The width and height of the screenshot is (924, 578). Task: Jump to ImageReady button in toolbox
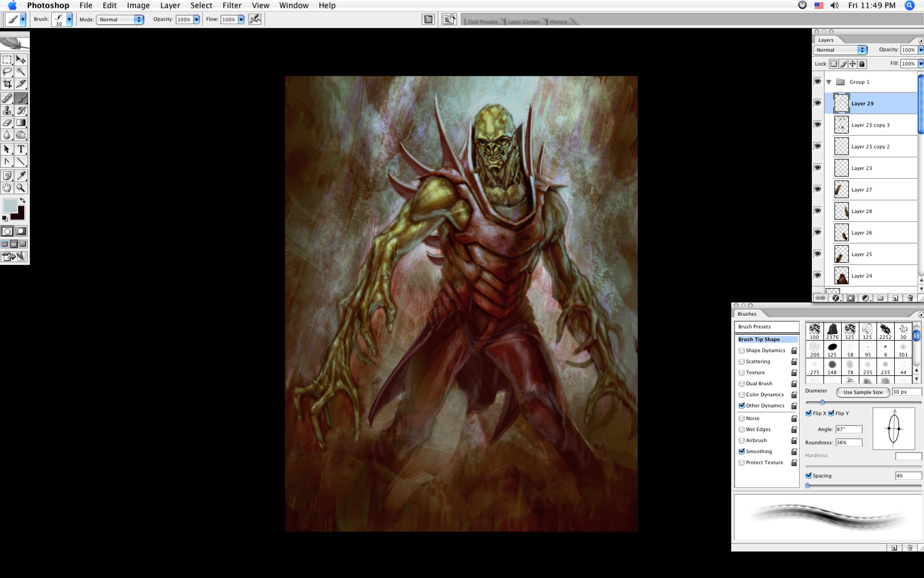(x=14, y=256)
